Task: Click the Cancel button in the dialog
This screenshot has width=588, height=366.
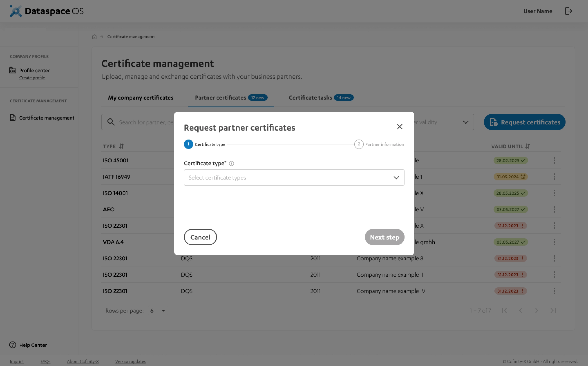Action: [200, 237]
